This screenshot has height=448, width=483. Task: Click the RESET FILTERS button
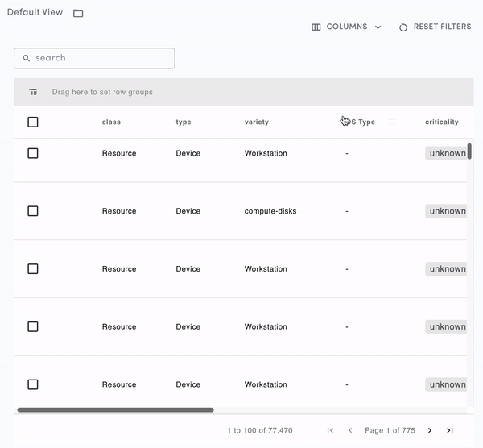(x=435, y=27)
